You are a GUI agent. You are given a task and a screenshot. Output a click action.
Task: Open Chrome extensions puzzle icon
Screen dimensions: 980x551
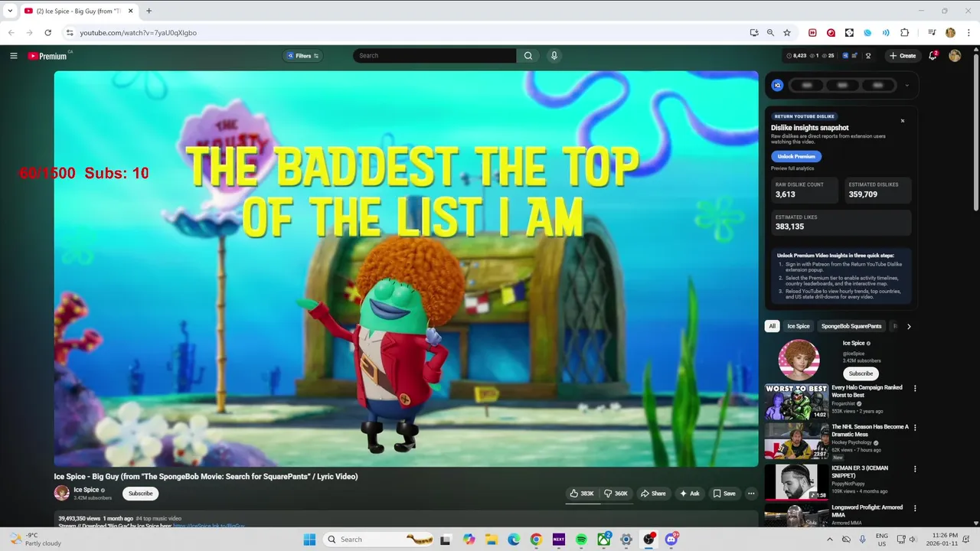(904, 33)
